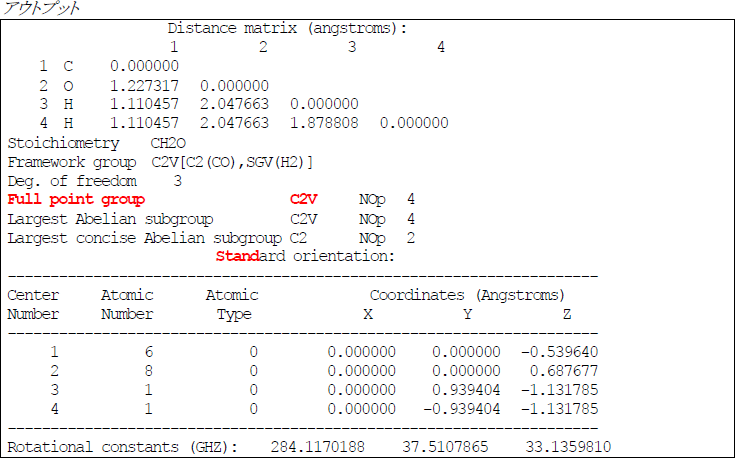Click the 'Deg. of freedom' line
Screen dimensions: 735x458
click(x=95, y=181)
